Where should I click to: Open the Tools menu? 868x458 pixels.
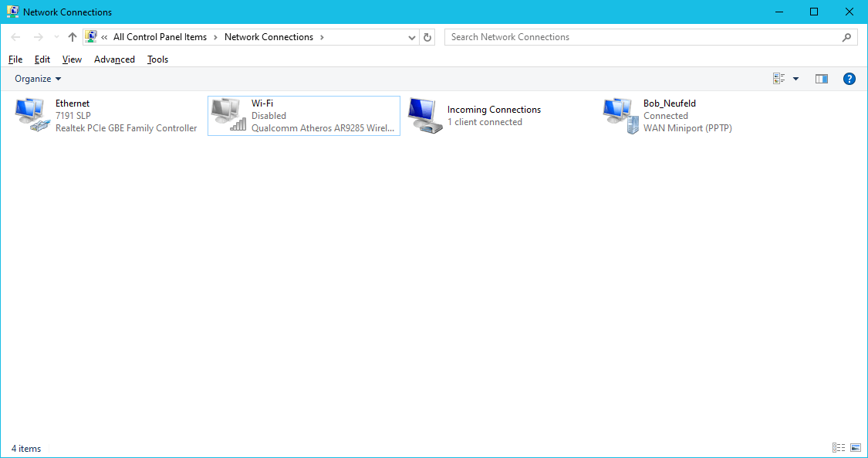click(157, 59)
